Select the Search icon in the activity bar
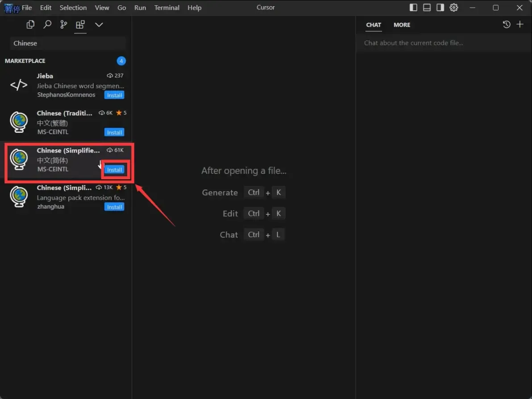The image size is (532, 399). point(47,25)
